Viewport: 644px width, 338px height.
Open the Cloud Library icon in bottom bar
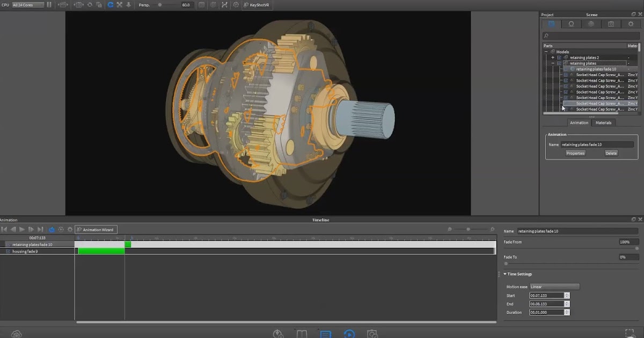click(16, 334)
